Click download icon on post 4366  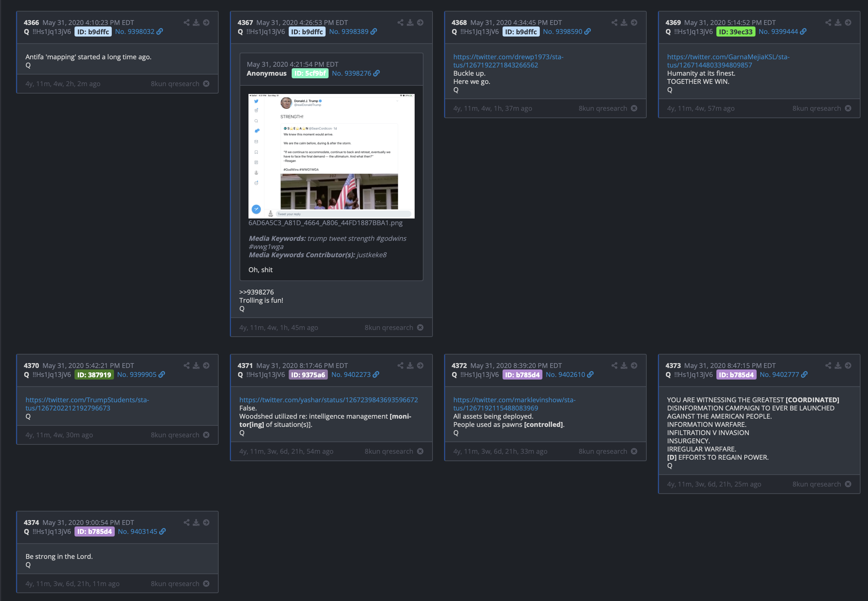pos(196,23)
